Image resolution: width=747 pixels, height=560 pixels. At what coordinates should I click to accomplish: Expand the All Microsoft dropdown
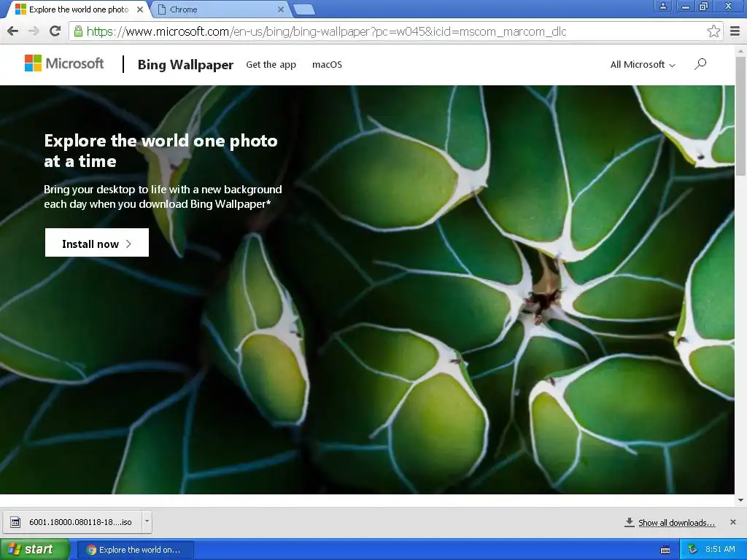coord(643,64)
